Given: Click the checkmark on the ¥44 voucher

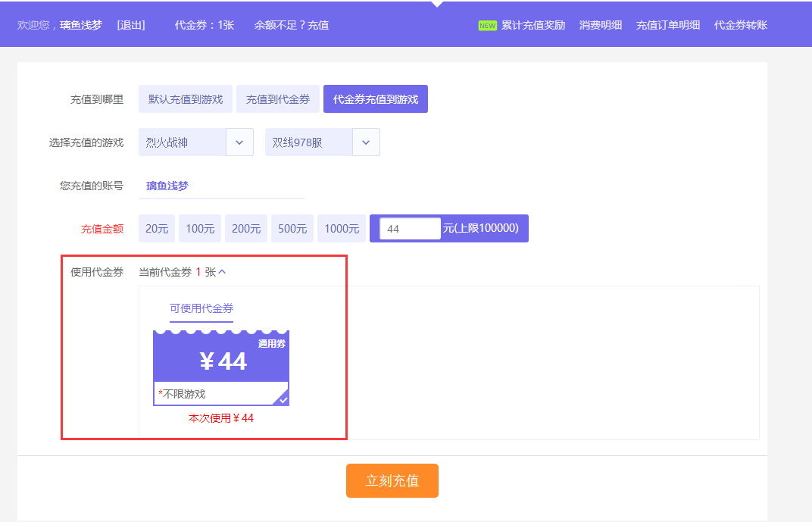Looking at the screenshot, I should 283,399.
